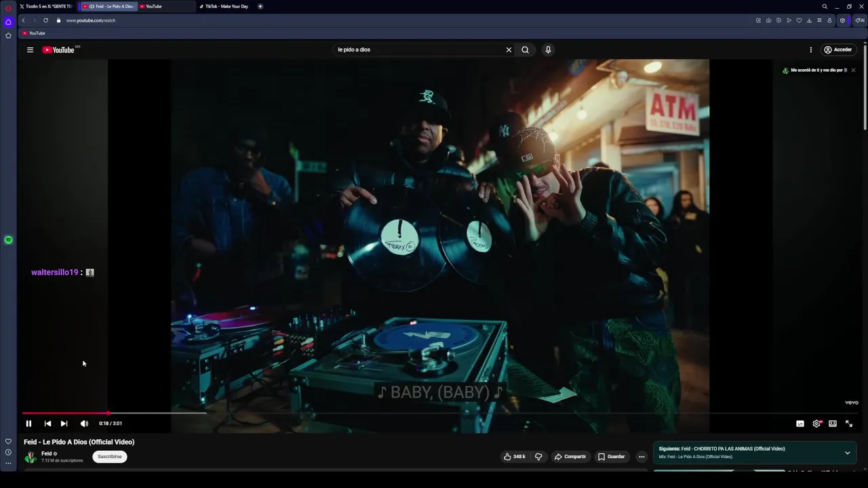The image size is (868, 488).
Task: Toggle subtitles in the video player
Action: [x=800, y=424]
